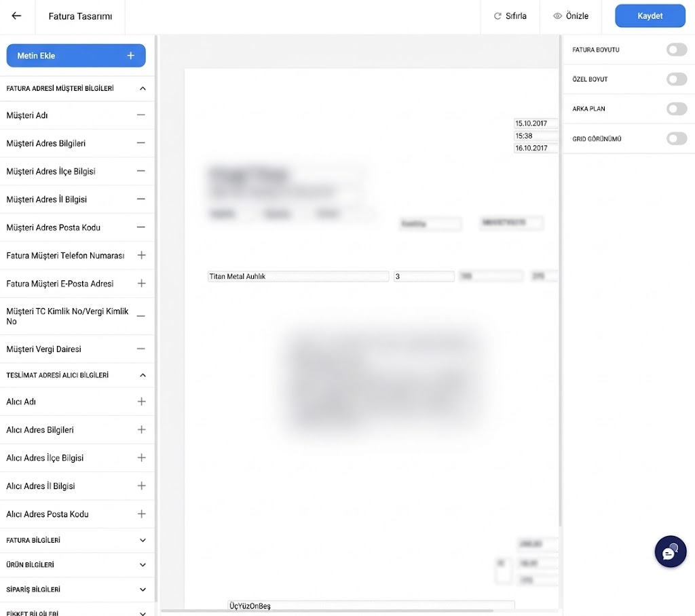The width and height of the screenshot is (695, 616).
Task: Go back using the arrow icon
Action: [16, 16]
